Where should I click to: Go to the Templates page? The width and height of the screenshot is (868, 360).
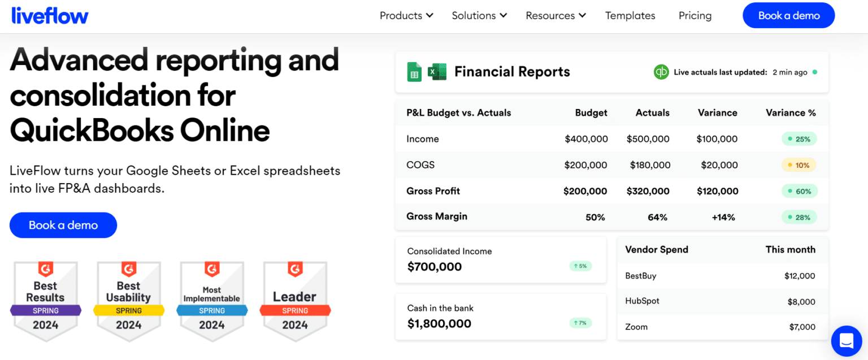coord(630,16)
